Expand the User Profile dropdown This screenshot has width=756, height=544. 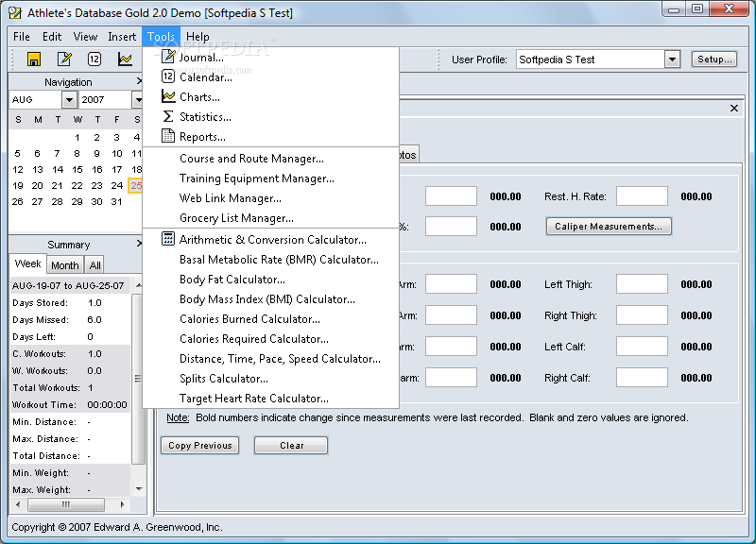tap(672, 59)
